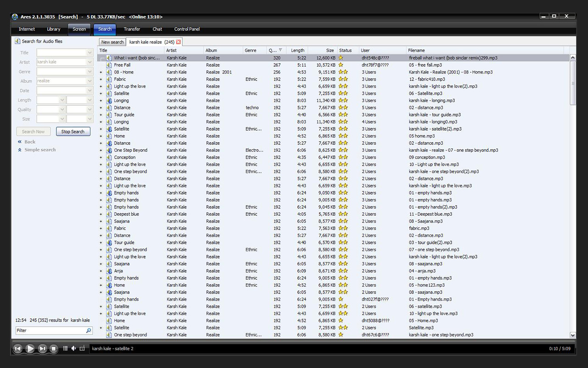
Task: Click the radio icon in player bar
Action: click(82, 349)
